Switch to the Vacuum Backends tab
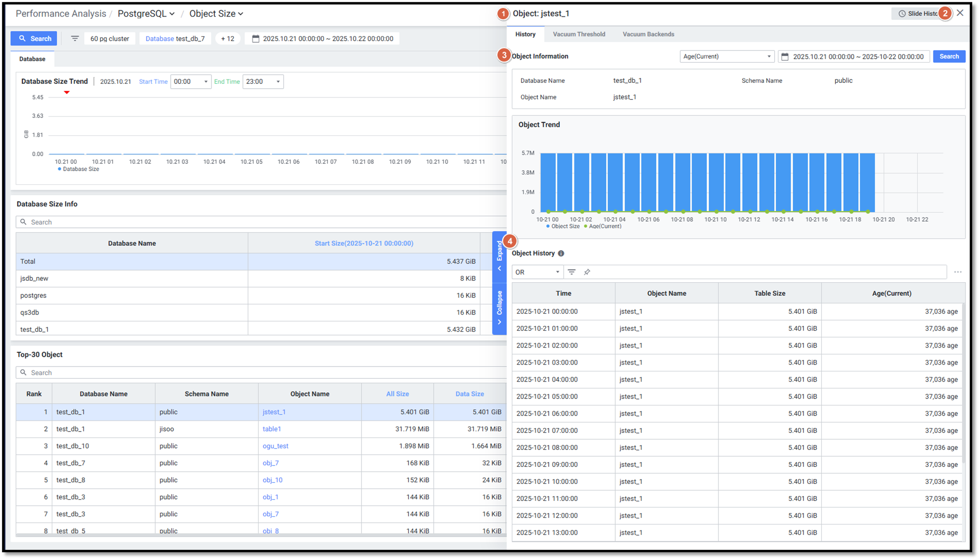 point(648,34)
